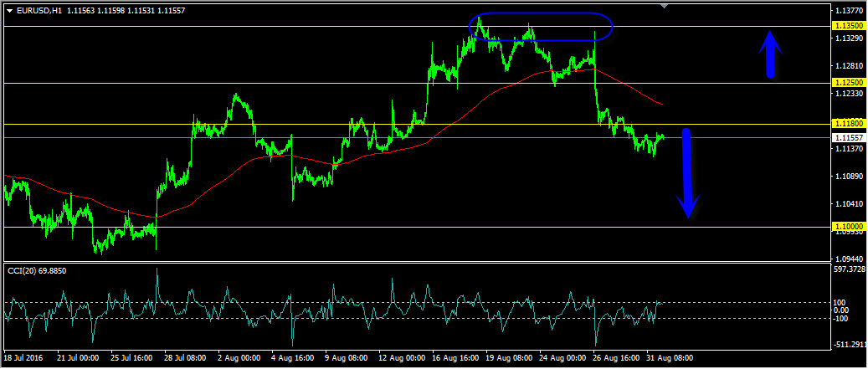The image size is (868, 369).
Task: Select the yellow 1.11800 price level label
Action: click(848, 125)
